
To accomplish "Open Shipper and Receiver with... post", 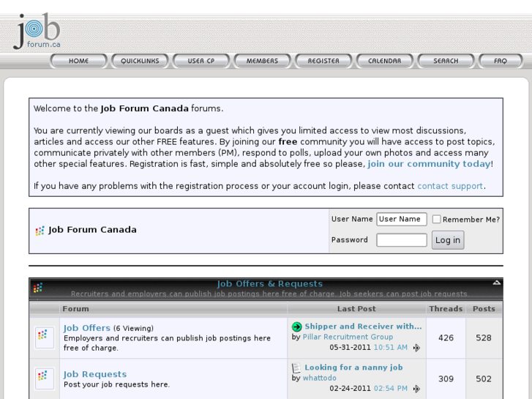I will pyautogui.click(x=363, y=327).
